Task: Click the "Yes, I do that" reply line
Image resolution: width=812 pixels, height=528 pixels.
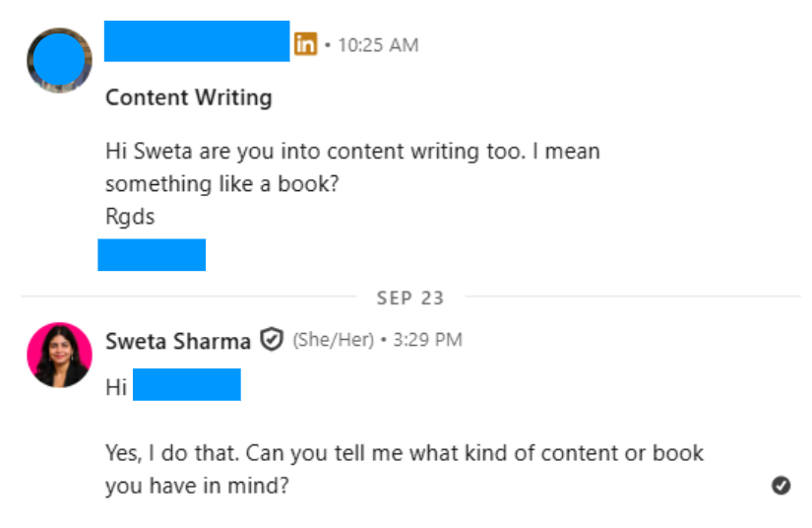Action: pyautogui.click(x=405, y=453)
